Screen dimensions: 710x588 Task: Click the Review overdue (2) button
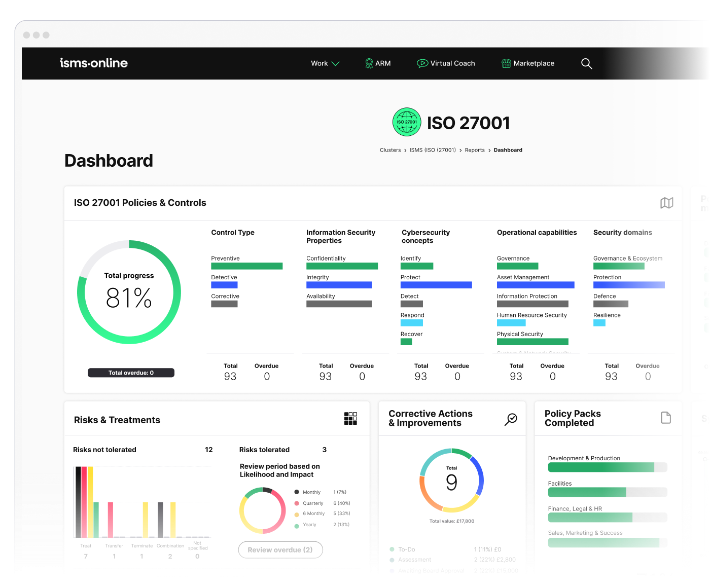280,550
